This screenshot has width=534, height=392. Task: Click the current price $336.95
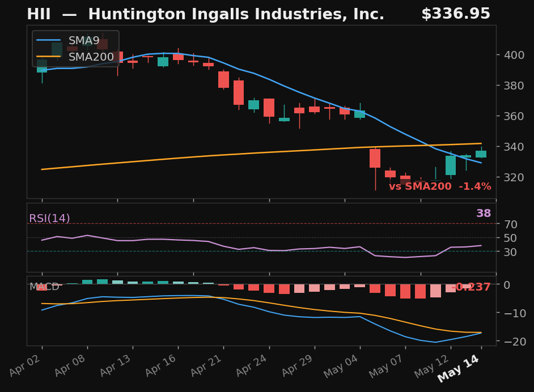[456, 14]
